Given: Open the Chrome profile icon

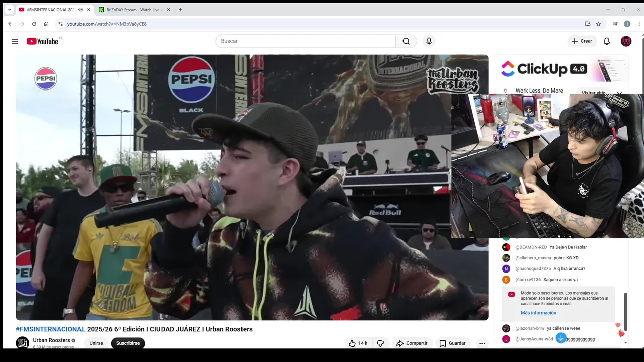Looking at the screenshot, I should point(627,24).
